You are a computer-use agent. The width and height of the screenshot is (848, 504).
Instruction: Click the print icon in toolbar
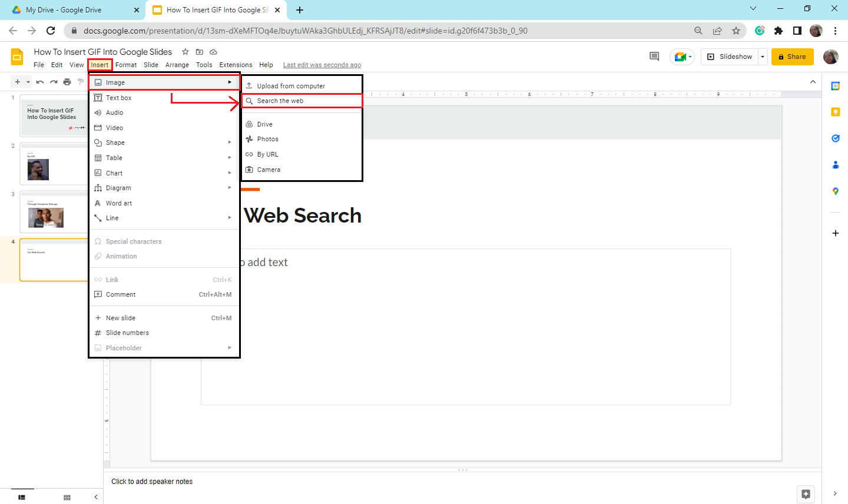click(x=67, y=82)
